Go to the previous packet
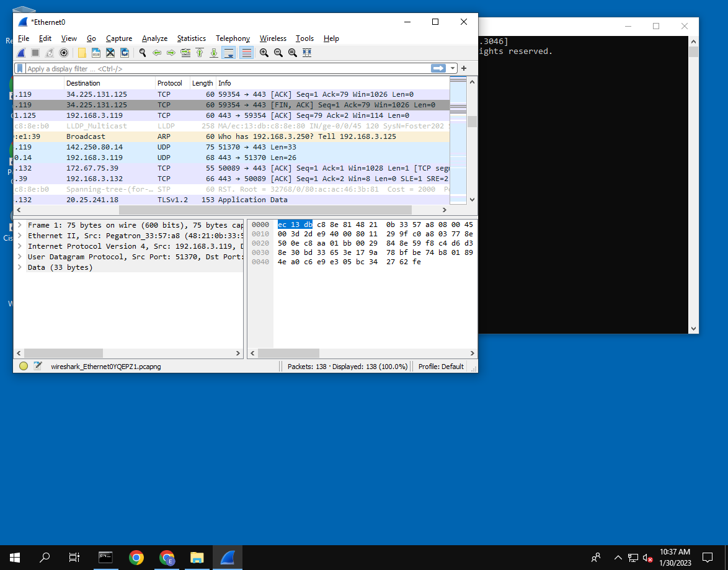728x570 pixels. pos(157,53)
